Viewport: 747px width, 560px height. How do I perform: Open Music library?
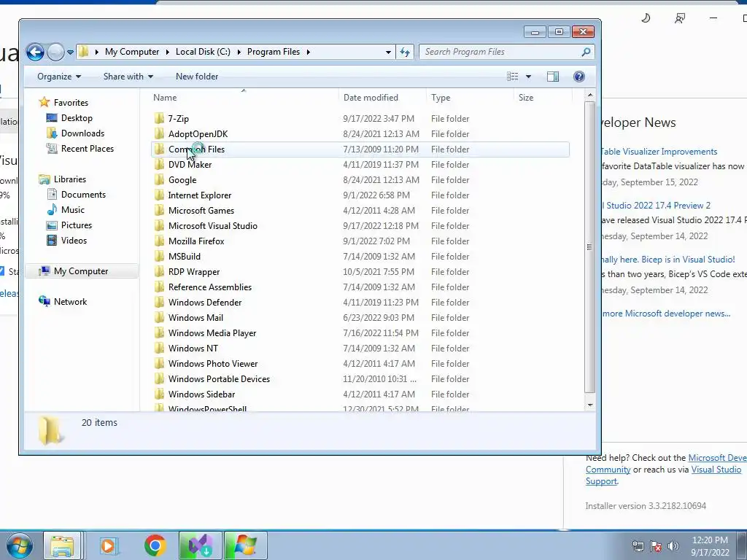click(x=72, y=209)
